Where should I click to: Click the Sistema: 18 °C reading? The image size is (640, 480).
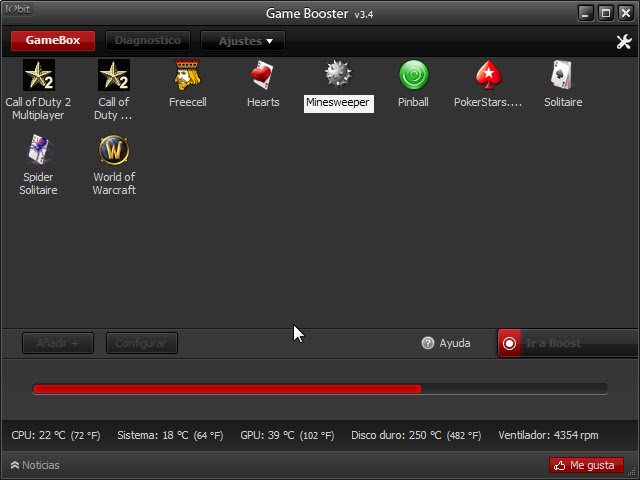[x=170, y=436]
